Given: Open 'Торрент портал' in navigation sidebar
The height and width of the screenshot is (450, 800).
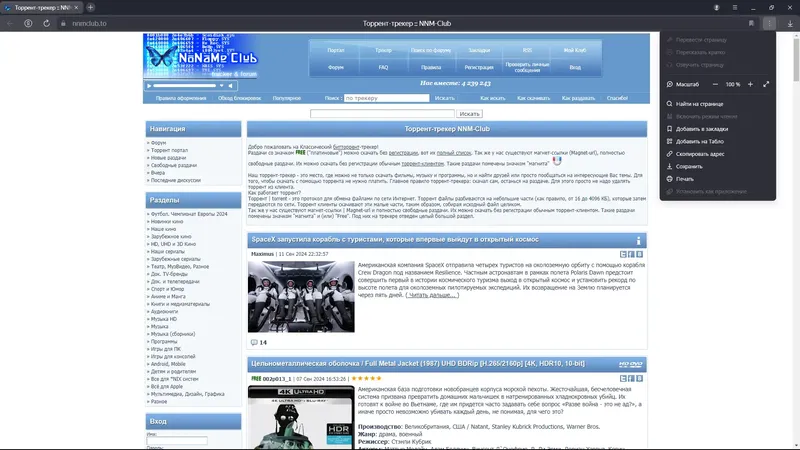Looking at the screenshot, I should (x=169, y=151).
